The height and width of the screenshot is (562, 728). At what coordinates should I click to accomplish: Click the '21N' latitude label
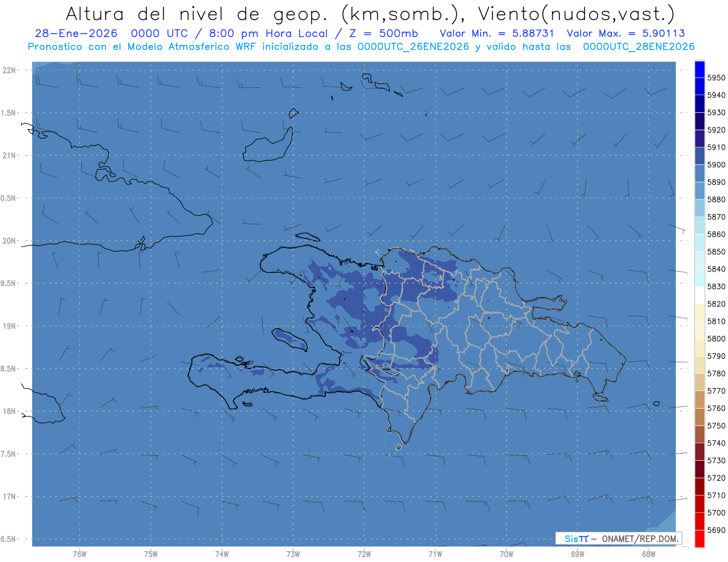tap(8, 155)
